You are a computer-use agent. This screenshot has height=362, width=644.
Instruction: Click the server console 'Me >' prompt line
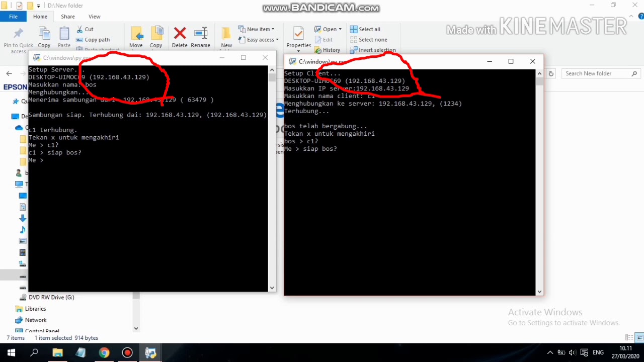(36, 160)
